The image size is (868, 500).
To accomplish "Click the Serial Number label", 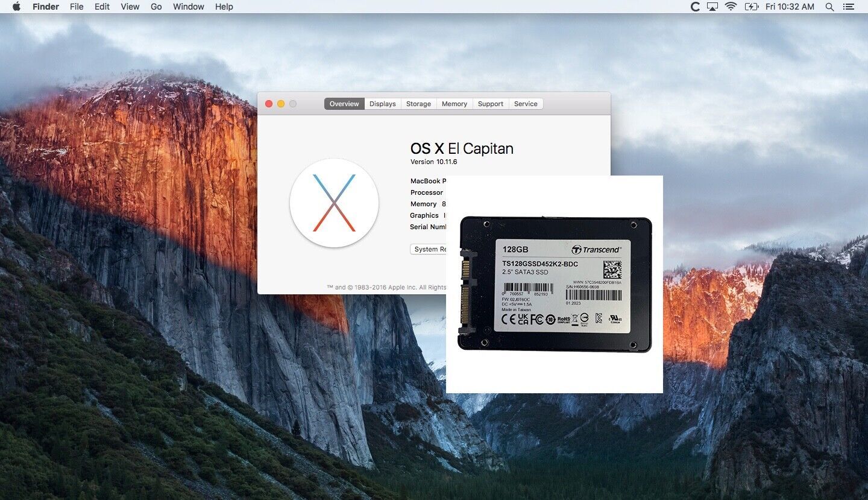I will [429, 227].
